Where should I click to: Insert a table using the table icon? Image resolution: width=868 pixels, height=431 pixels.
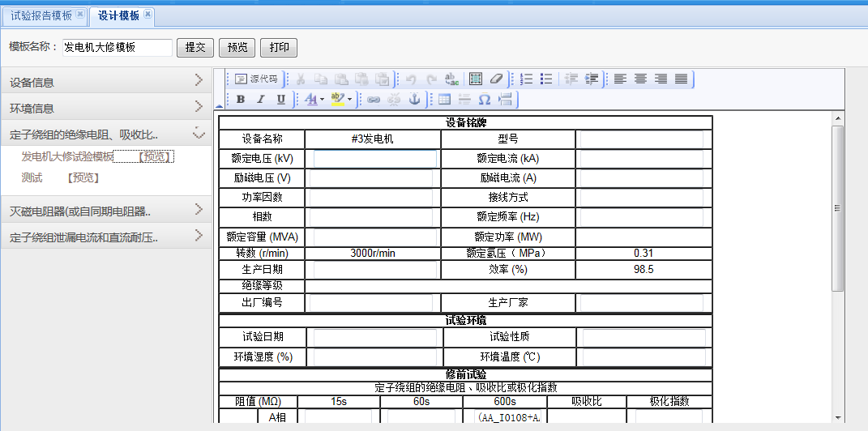pyautogui.click(x=444, y=100)
